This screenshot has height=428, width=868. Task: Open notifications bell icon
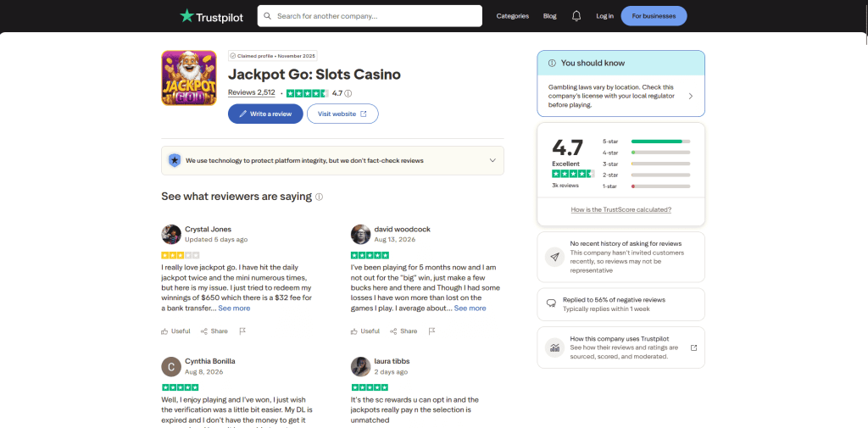pos(576,16)
